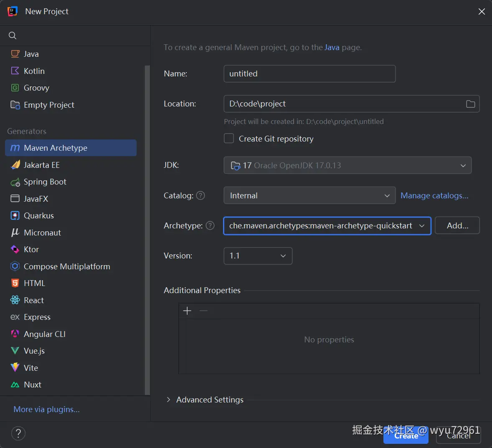Open help with bottom-left question mark button
The height and width of the screenshot is (448, 492).
(18, 433)
